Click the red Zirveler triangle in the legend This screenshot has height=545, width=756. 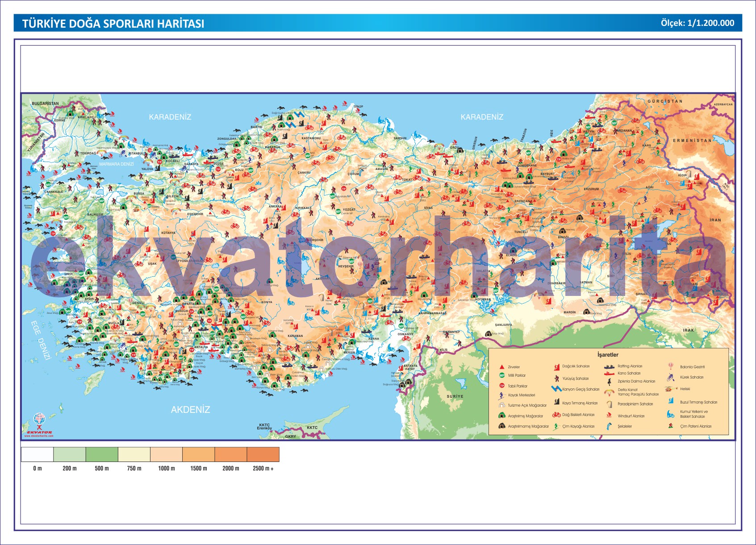pos(502,367)
